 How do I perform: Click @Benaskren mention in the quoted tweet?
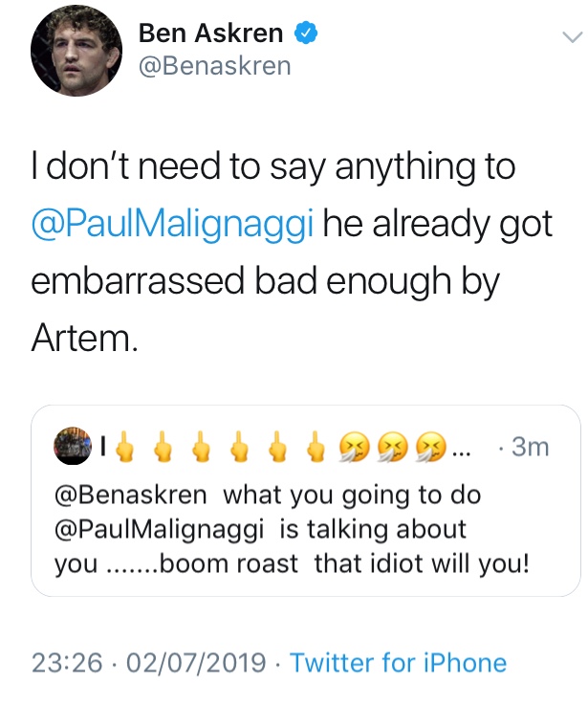tap(131, 495)
